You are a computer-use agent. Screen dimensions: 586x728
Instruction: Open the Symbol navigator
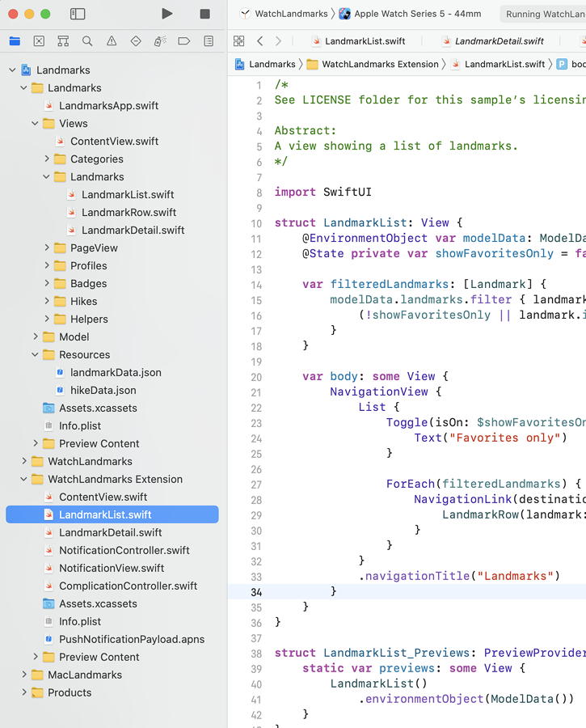coord(63,41)
